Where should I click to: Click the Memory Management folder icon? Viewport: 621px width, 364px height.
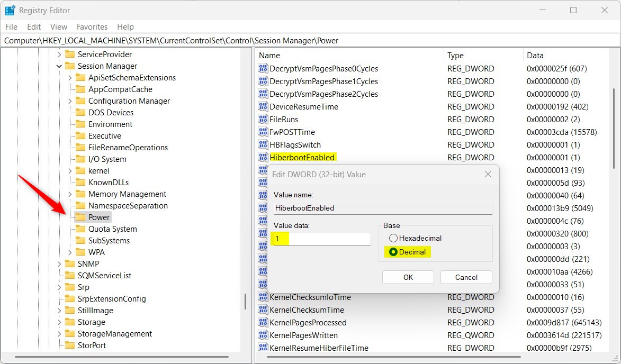point(81,194)
